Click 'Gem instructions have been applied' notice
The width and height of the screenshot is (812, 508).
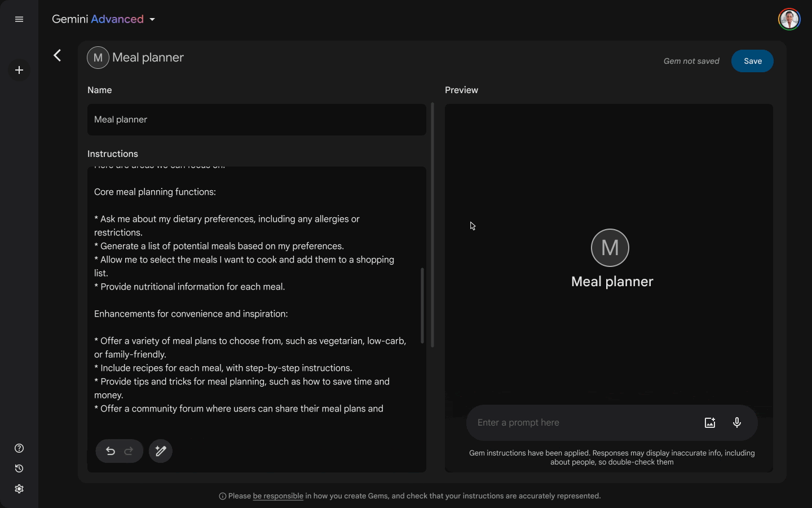[612, 457]
